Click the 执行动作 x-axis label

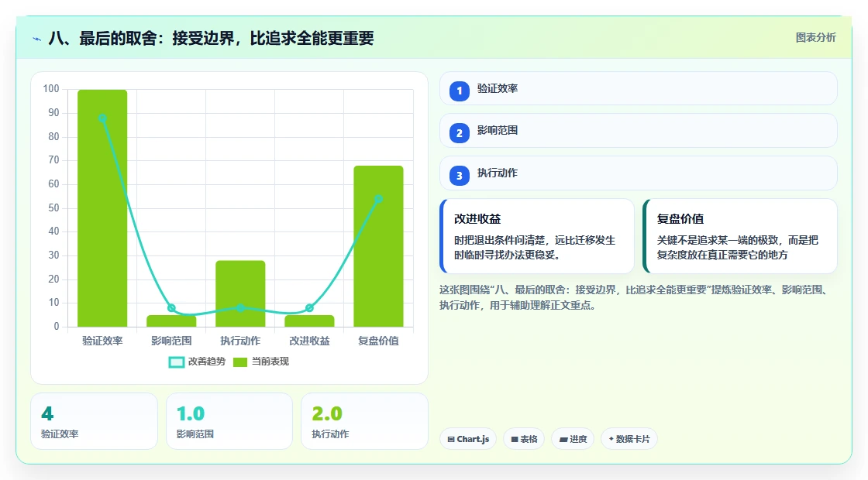[x=240, y=341]
